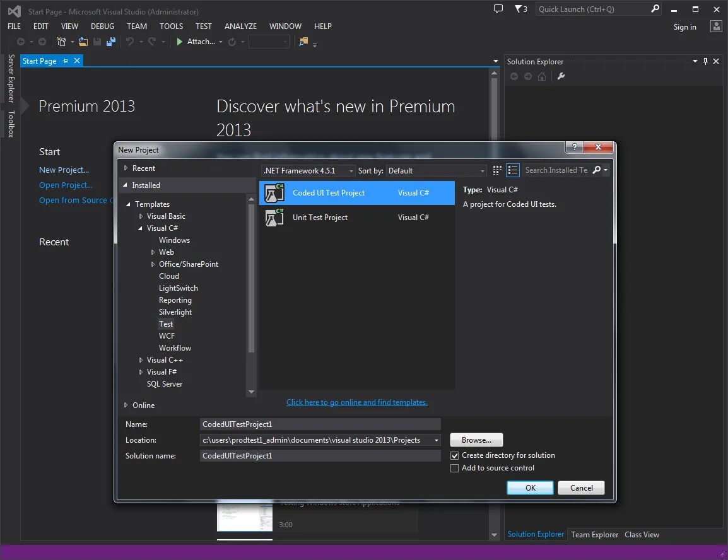Click Solution Explorer Home icon
The height and width of the screenshot is (560, 728).
tap(542, 76)
